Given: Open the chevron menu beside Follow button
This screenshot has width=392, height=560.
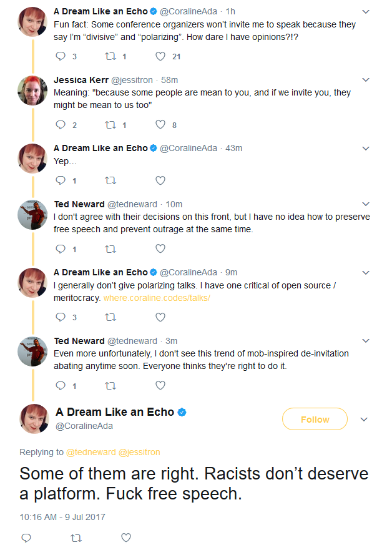Looking at the screenshot, I should (x=364, y=420).
